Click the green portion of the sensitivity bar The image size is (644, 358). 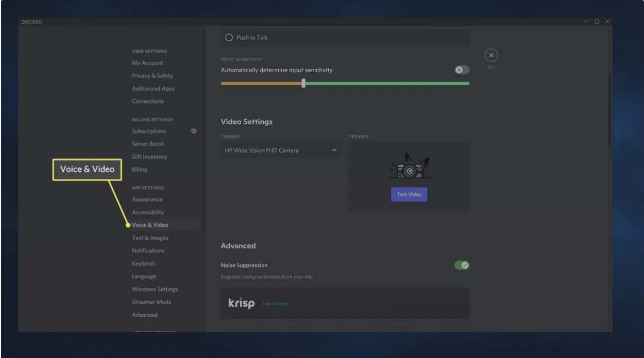tap(387, 83)
